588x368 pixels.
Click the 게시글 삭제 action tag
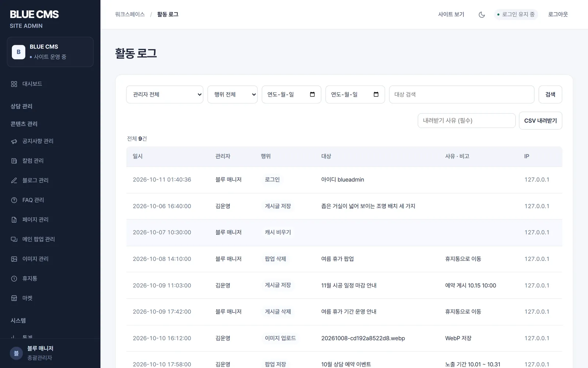(278, 312)
